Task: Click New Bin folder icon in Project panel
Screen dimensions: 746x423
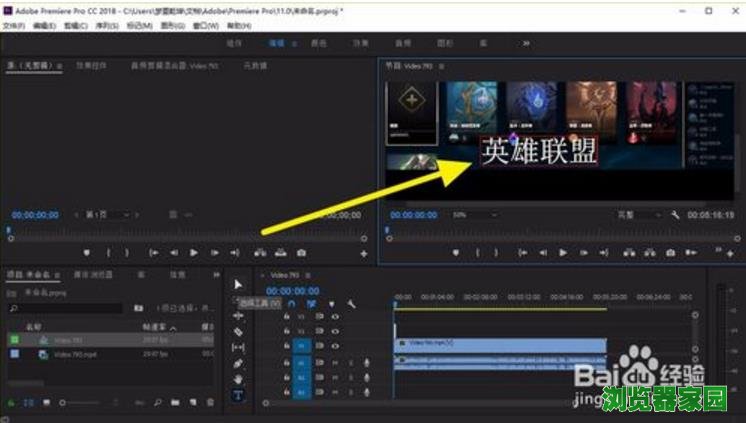Action: (x=175, y=403)
